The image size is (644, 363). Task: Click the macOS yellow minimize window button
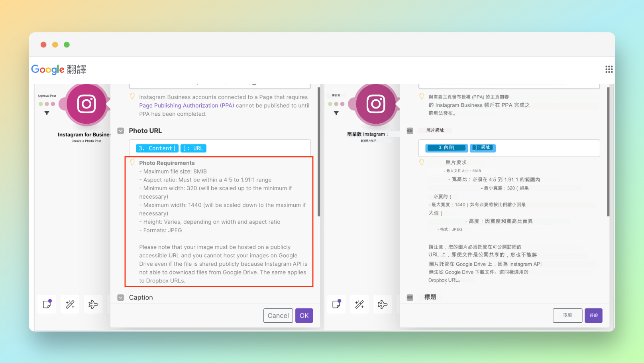[x=55, y=45]
